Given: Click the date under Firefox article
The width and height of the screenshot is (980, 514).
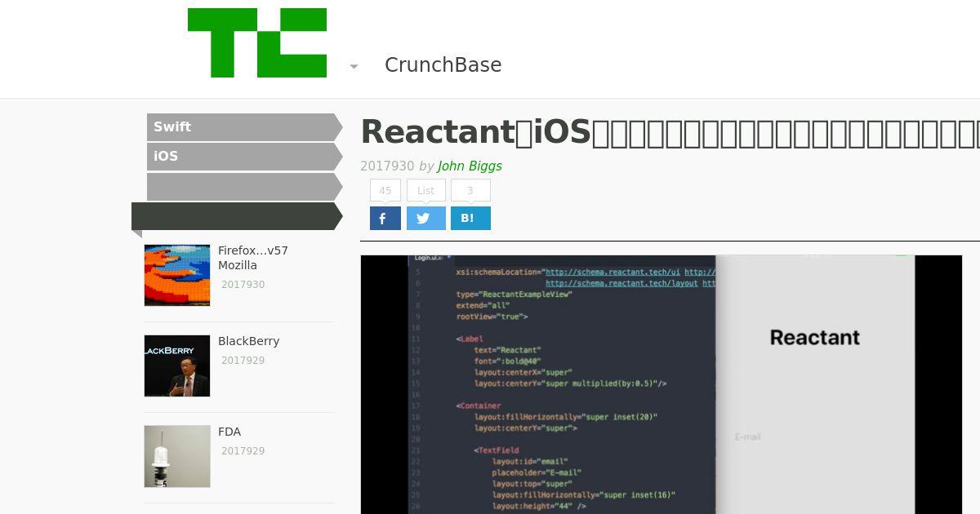Looking at the screenshot, I should pos(243,285).
